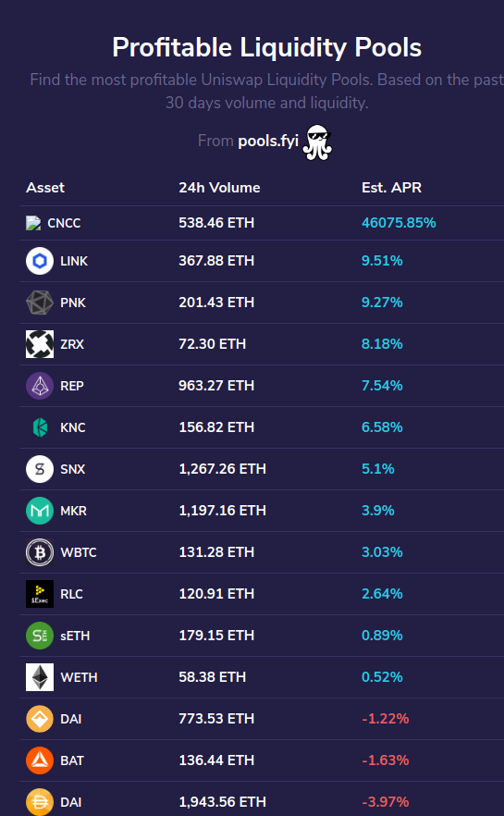Click the broken CNCC image icon
The width and height of the screenshot is (504, 816).
(x=33, y=223)
